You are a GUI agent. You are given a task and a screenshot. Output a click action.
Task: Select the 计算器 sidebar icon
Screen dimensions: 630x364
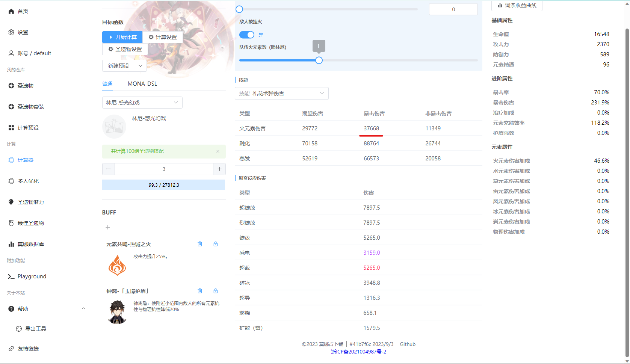click(x=25, y=160)
